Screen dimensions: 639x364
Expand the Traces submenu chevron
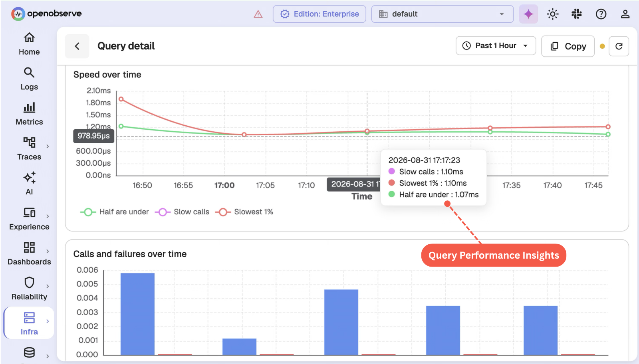(48, 146)
